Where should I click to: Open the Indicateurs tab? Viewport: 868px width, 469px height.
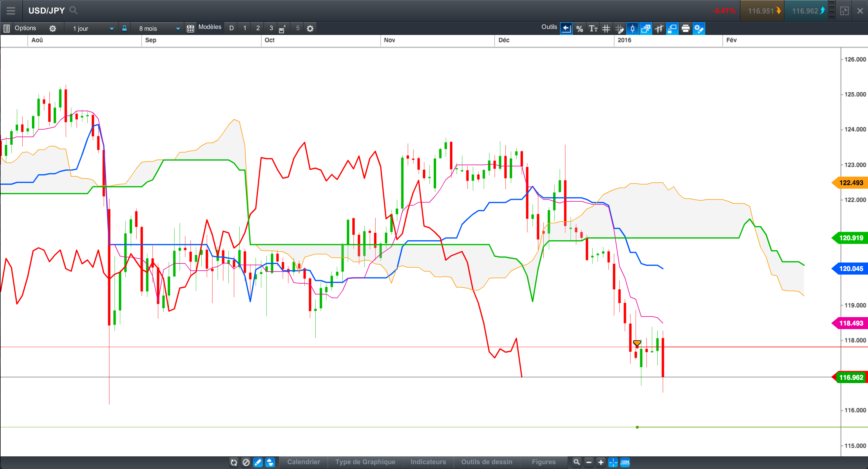tap(428, 462)
